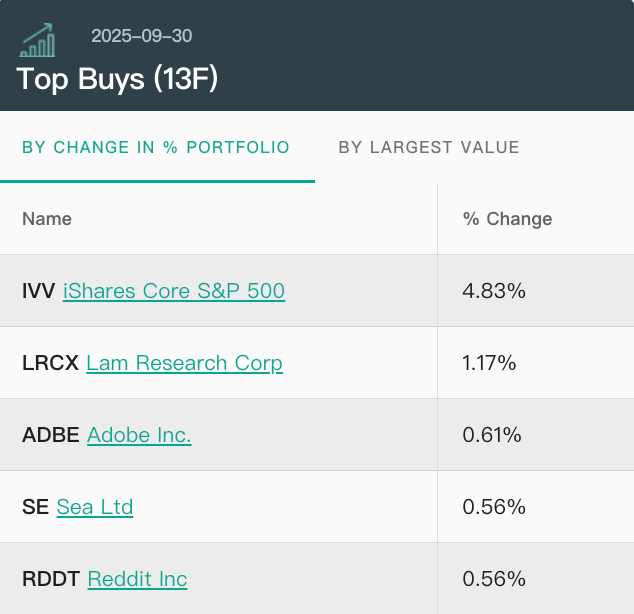Click the RDDT ticker symbol
This screenshot has width=634, height=614.
pos(51,579)
